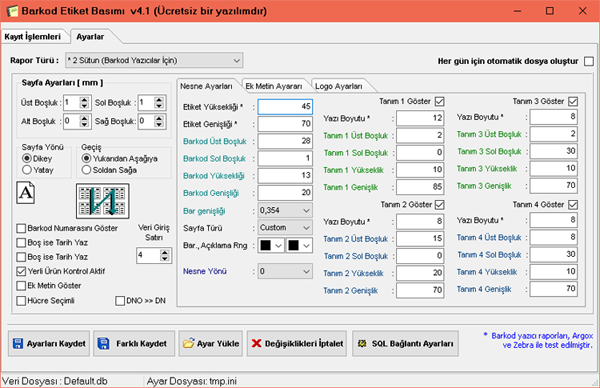The width and height of the screenshot is (600, 388).
Task: Load settings with Ayar Yükle button
Action: click(210, 344)
